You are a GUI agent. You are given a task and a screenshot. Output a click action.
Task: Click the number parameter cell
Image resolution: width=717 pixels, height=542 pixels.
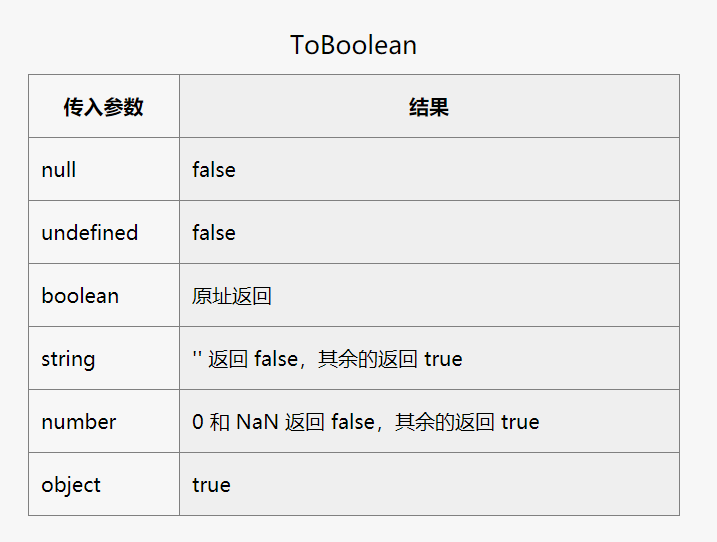[x=104, y=422]
